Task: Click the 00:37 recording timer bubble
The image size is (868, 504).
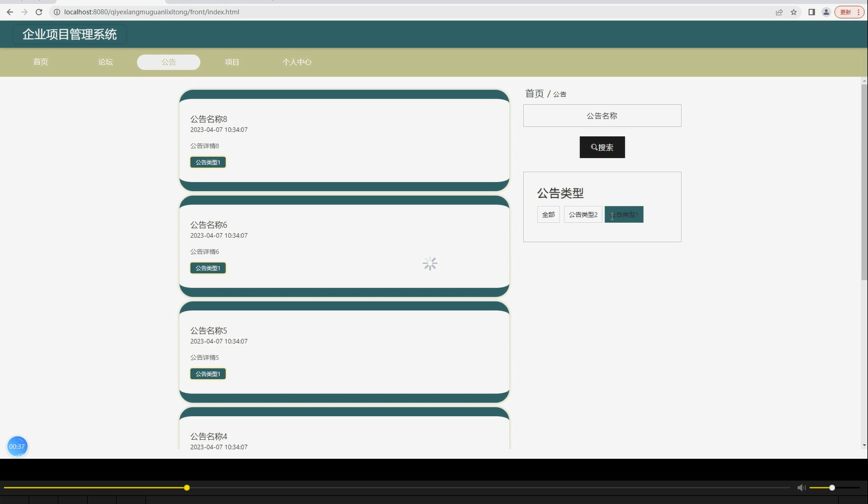Action: [x=17, y=447]
